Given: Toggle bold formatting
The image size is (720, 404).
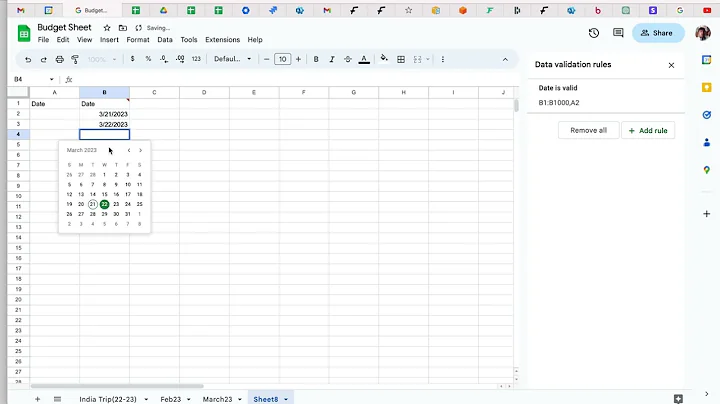Looking at the screenshot, I should pos(316,59).
